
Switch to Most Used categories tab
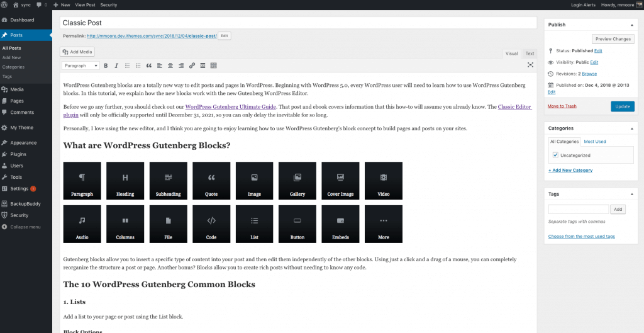595,142
